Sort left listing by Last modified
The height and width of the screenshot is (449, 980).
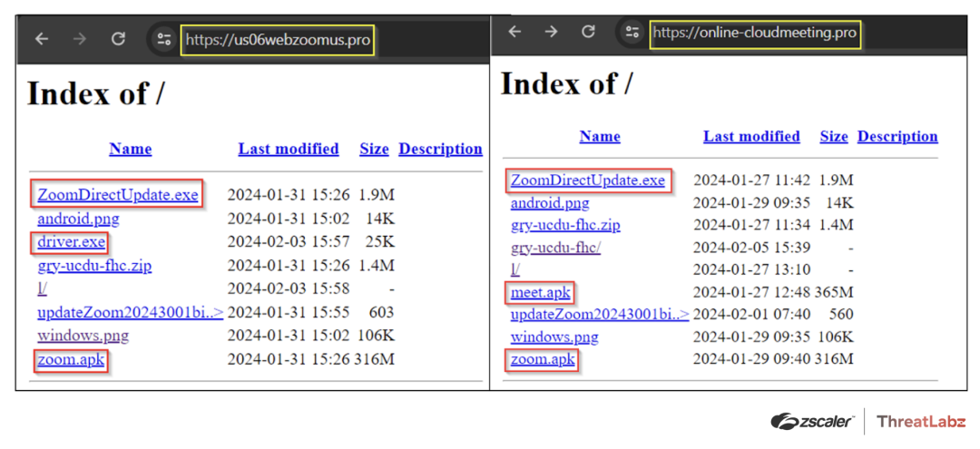coord(289,149)
